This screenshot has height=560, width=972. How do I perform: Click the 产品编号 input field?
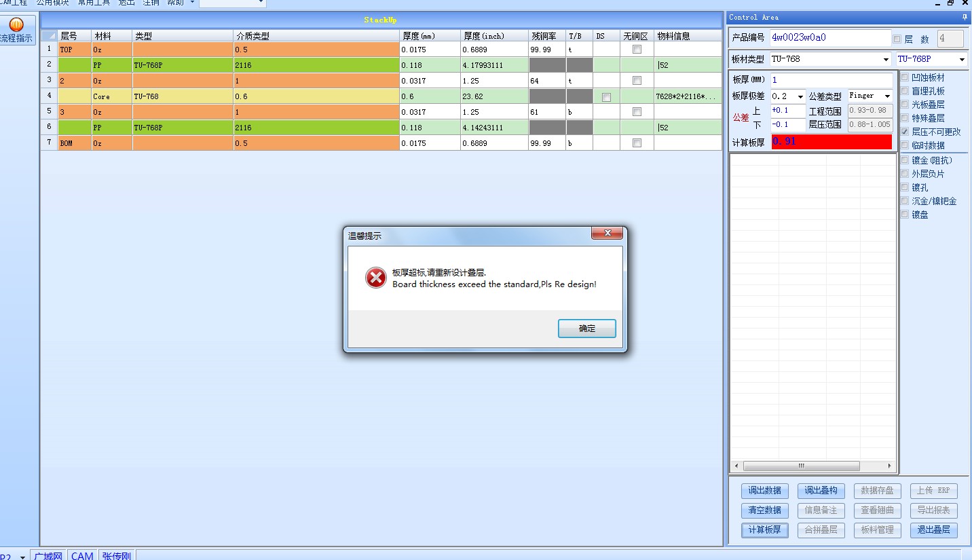pyautogui.click(x=830, y=37)
